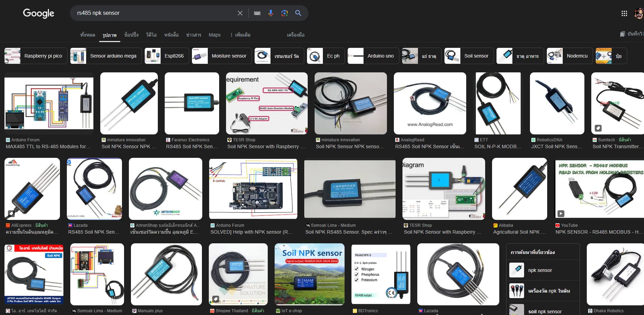Image resolution: width=644 pixels, height=315 pixels.
Task: Open the www.AnalogRead.com sensor image
Action: [x=430, y=103]
